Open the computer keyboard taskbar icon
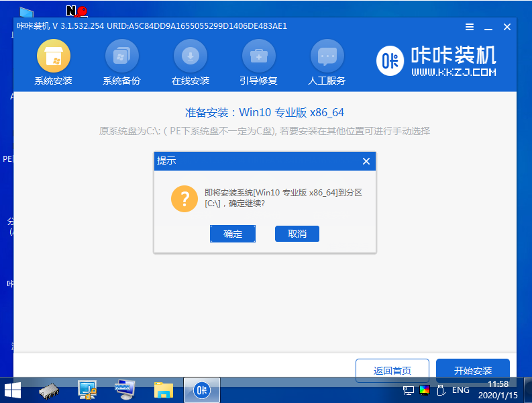Viewport: 532px width, 403px height. [125, 390]
